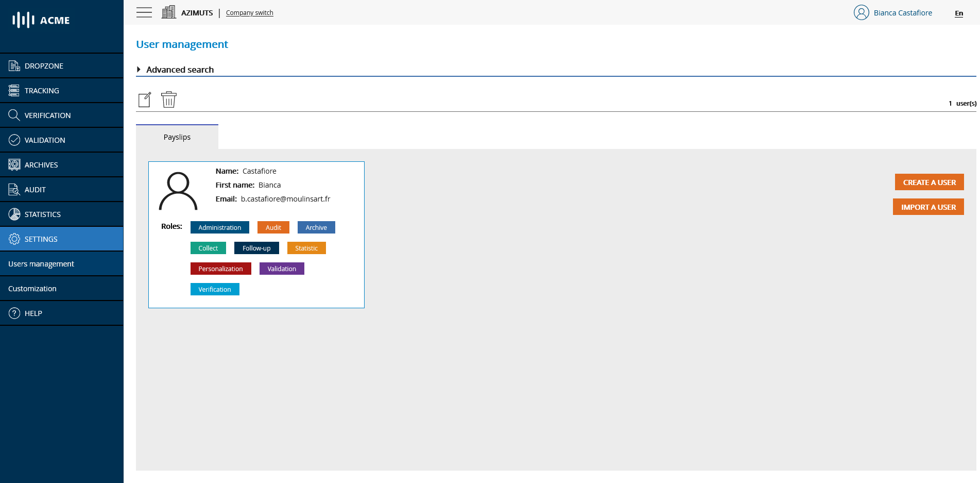
Task: Select the Tracking sidebar icon
Action: pos(14,90)
